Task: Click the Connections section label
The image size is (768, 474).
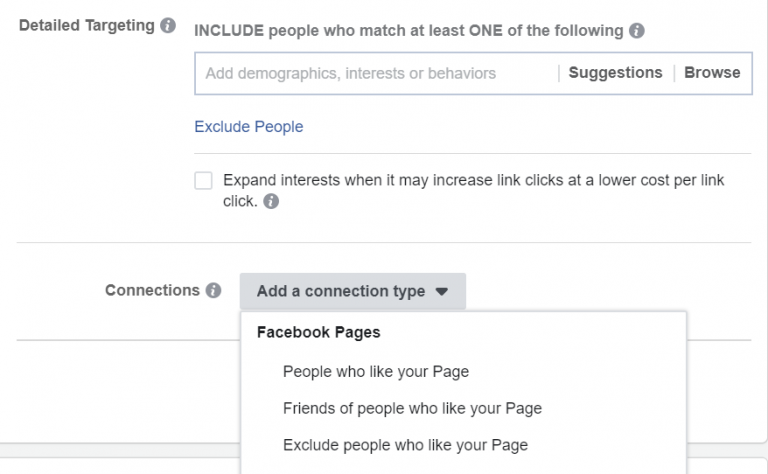Action: (x=152, y=291)
